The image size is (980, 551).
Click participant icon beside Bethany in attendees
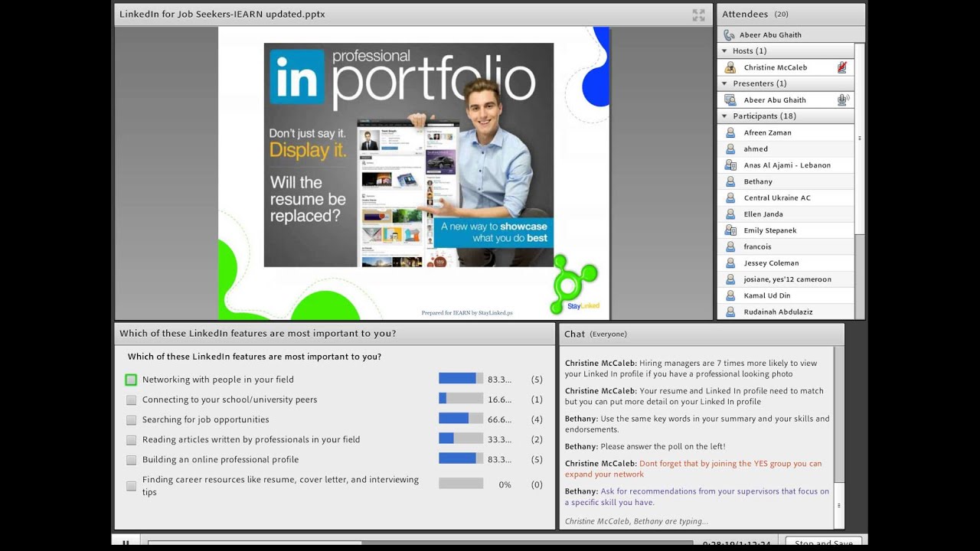(x=730, y=181)
